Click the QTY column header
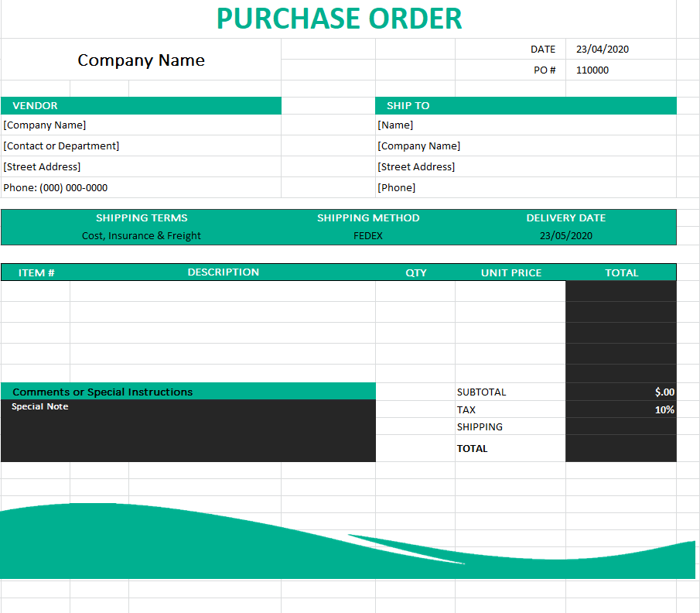The width and height of the screenshot is (700, 613). tap(416, 272)
